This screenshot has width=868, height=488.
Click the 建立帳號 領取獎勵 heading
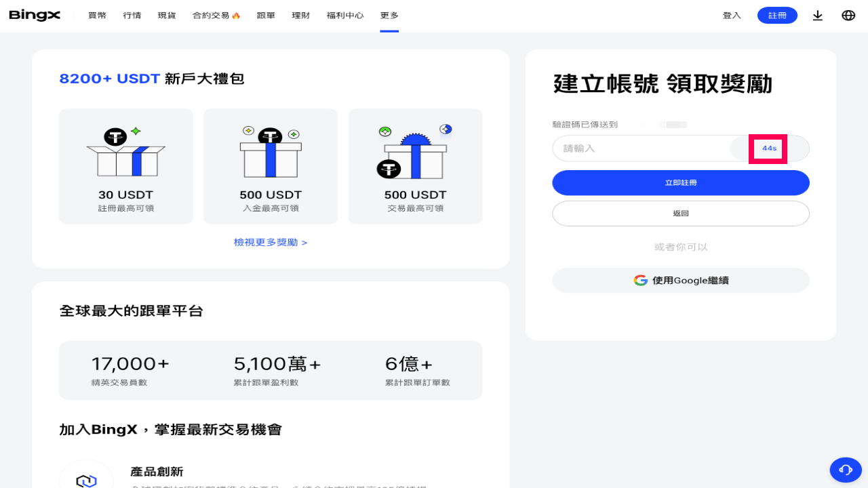coord(663,84)
